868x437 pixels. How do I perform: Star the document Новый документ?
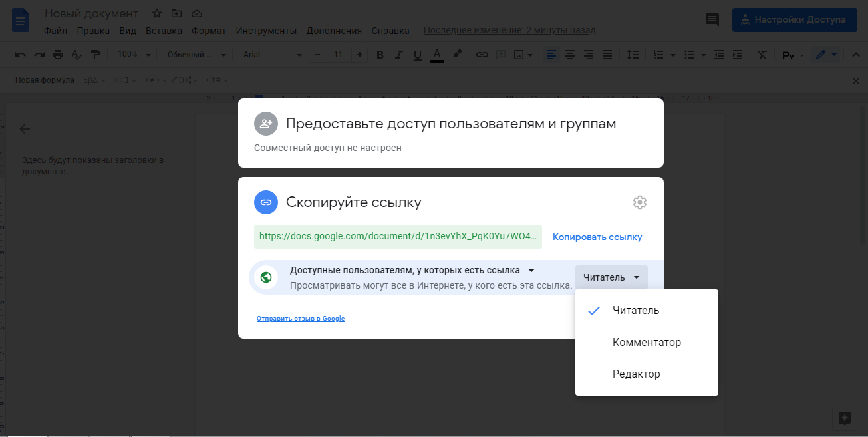click(157, 13)
